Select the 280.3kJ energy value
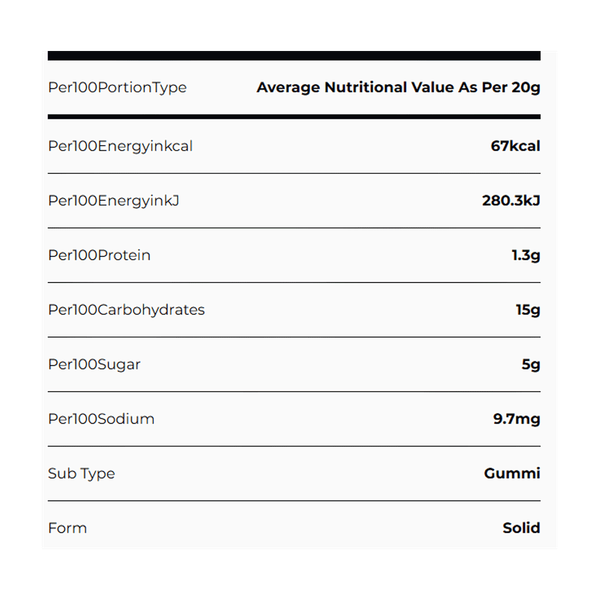 click(x=511, y=201)
